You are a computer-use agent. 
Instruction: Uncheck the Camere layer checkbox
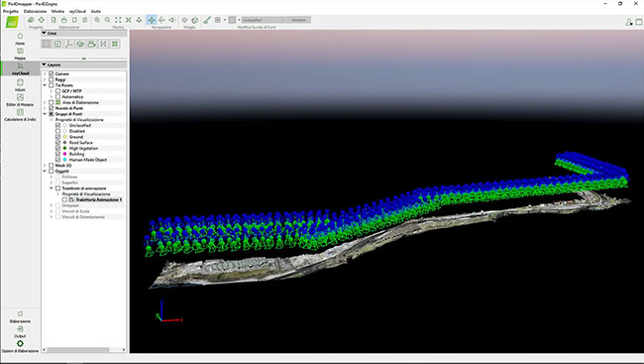(x=52, y=74)
